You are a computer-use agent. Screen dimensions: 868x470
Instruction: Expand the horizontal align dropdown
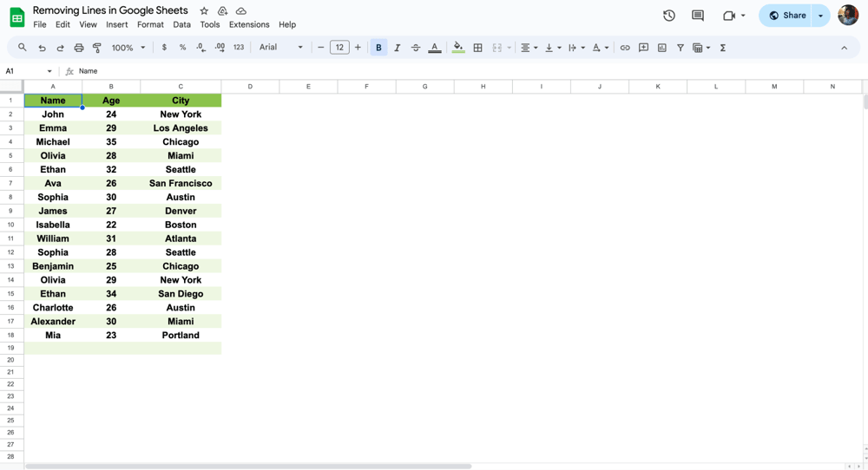tap(528, 48)
